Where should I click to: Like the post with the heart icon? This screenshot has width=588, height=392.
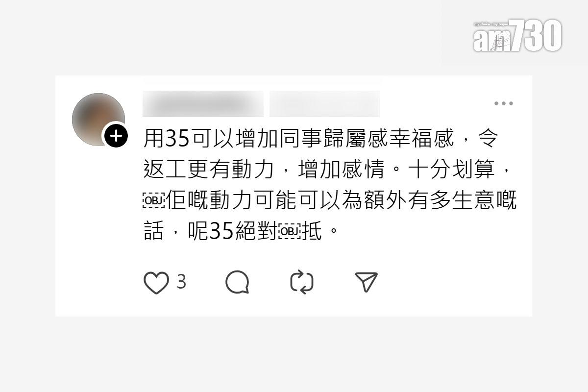coord(156,283)
